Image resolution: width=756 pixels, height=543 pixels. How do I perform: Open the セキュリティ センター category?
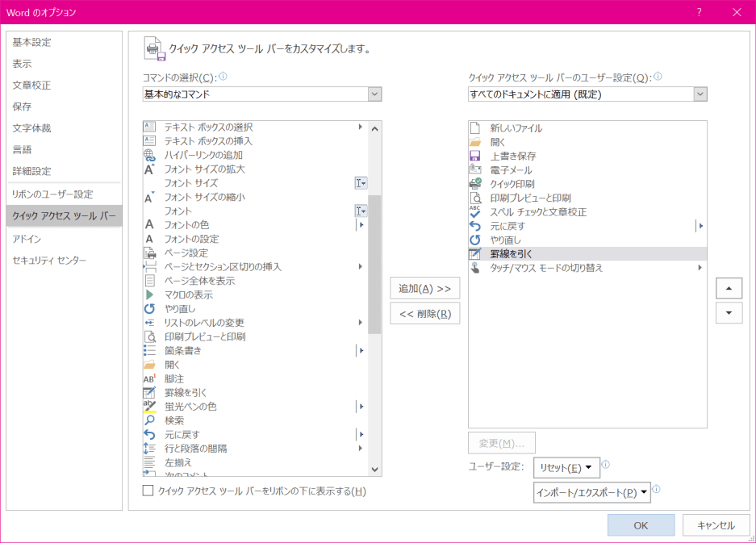[x=49, y=261]
